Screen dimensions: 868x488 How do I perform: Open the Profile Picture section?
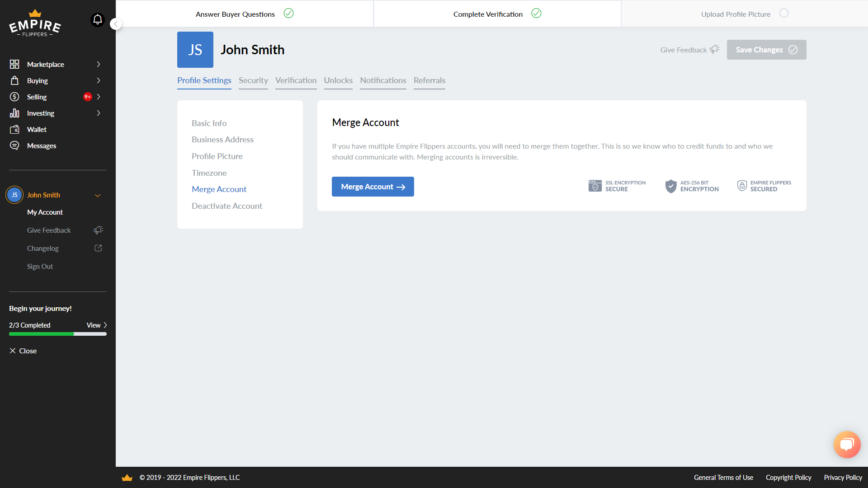tap(217, 156)
